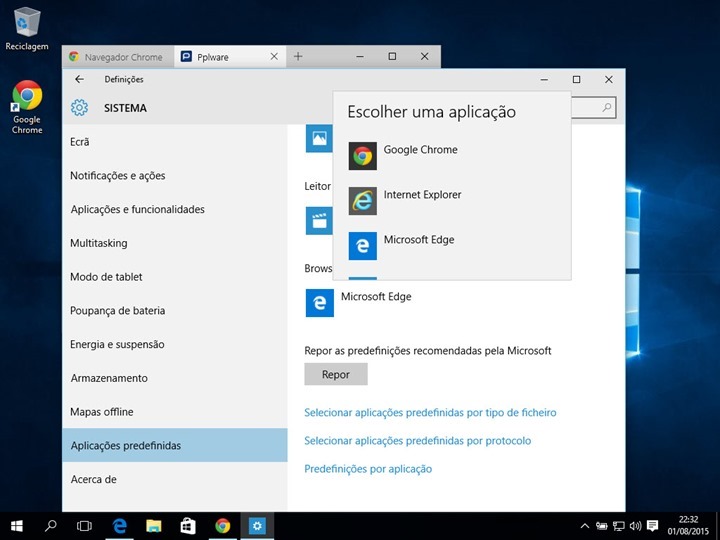Click Selecionar aplicações predefinidas por protocolo

point(417,441)
